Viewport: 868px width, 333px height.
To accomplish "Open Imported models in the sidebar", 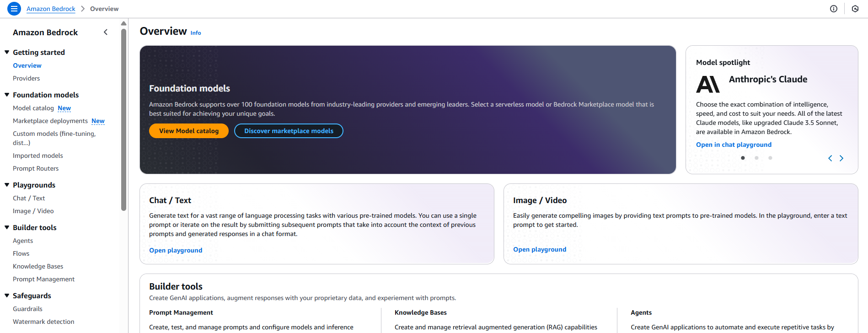I will (38, 156).
